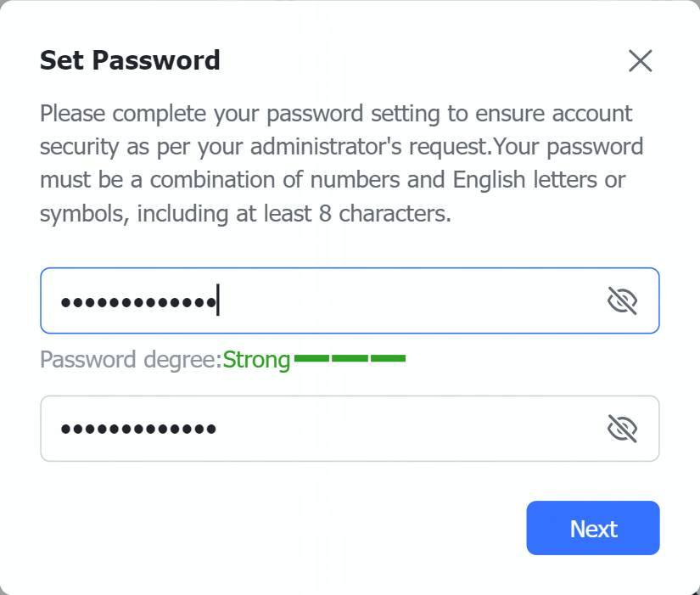Viewport: 700px width, 595px height.
Task: Click the Set Password dialog title
Action: pos(129,60)
